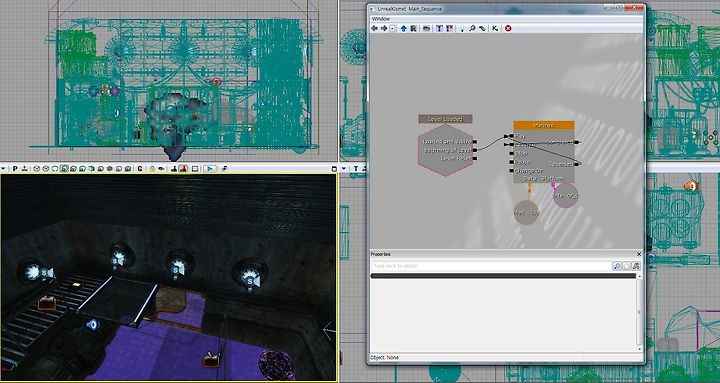Click the Properties search input field
The image size is (720, 383).
(491, 266)
